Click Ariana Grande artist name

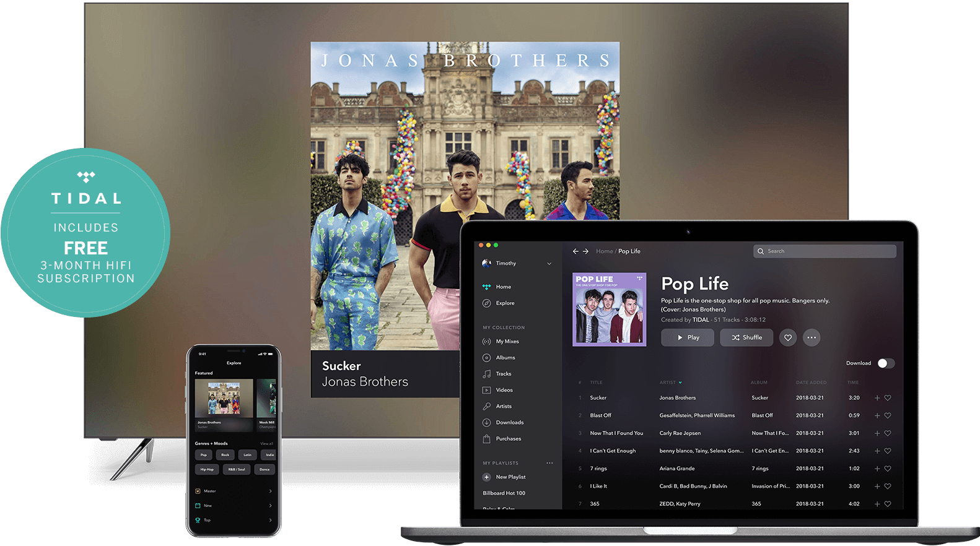(x=677, y=469)
